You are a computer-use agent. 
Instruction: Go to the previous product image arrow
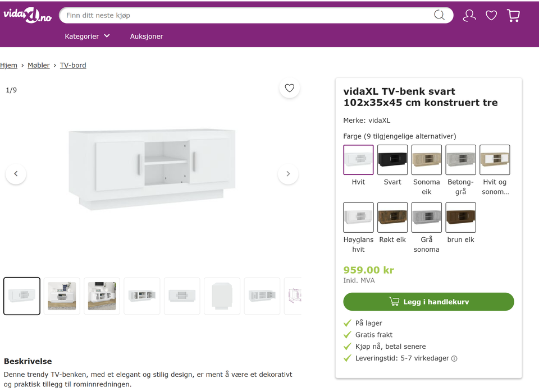coord(16,174)
